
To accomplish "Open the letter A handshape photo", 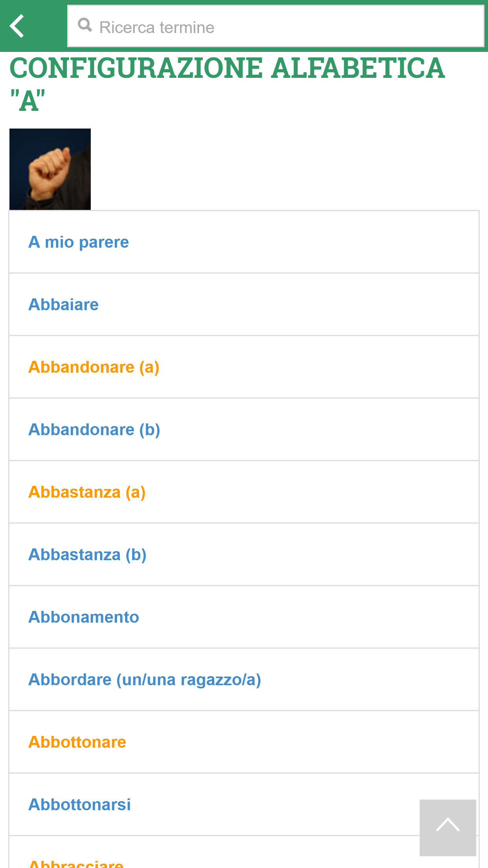I will (50, 169).
